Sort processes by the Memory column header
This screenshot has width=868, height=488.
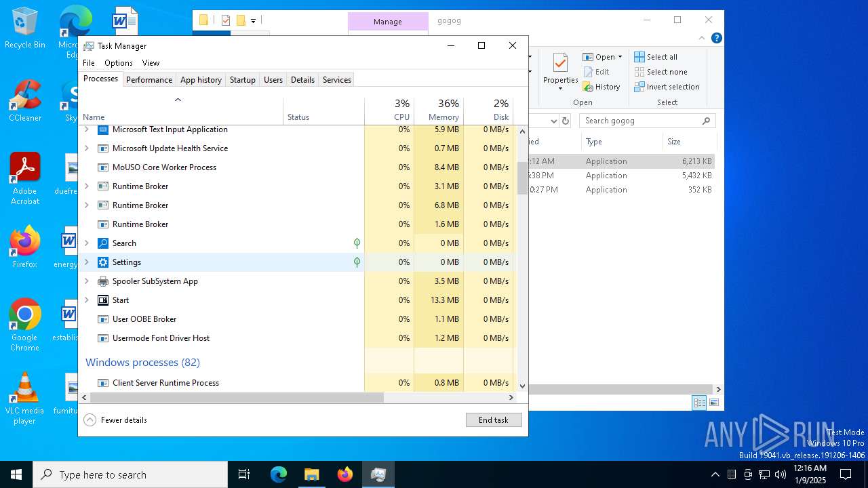tap(439, 110)
